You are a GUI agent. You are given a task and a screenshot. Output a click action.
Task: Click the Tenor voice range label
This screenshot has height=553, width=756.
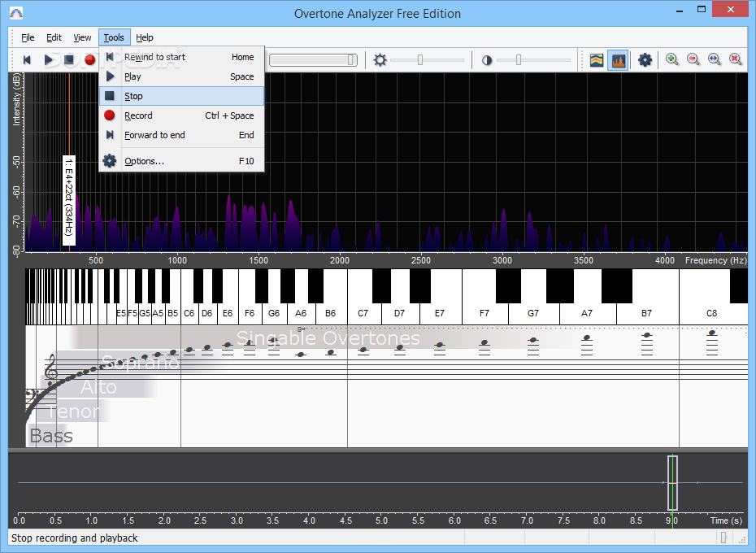(74, 411)
